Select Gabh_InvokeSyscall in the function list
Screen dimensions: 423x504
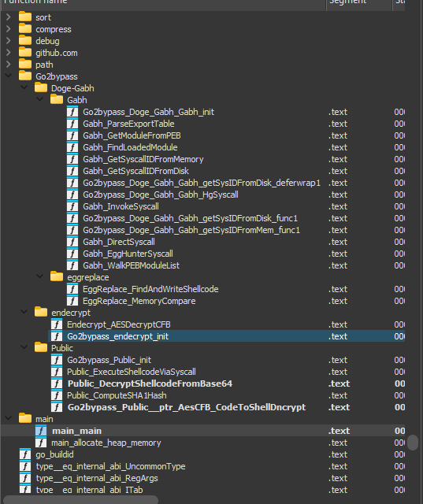pyautogui.click(x=121, y=206)
